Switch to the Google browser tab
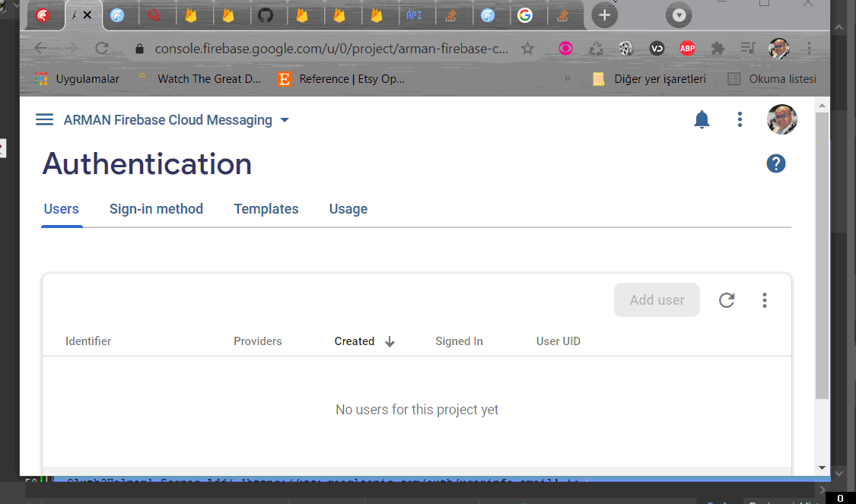The height and width of the screenshot is (504, 856). coord(524,15)
